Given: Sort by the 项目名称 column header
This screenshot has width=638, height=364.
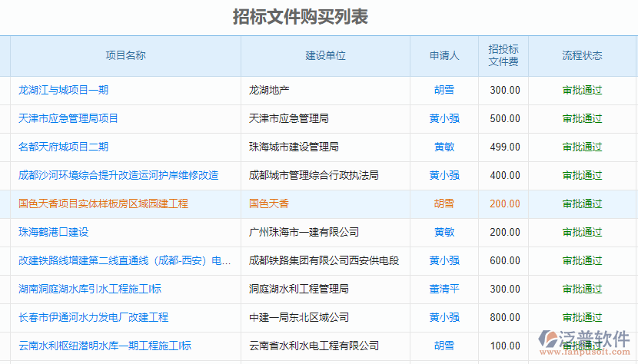Looking at the screenshot, I should (x=125, y=55).
